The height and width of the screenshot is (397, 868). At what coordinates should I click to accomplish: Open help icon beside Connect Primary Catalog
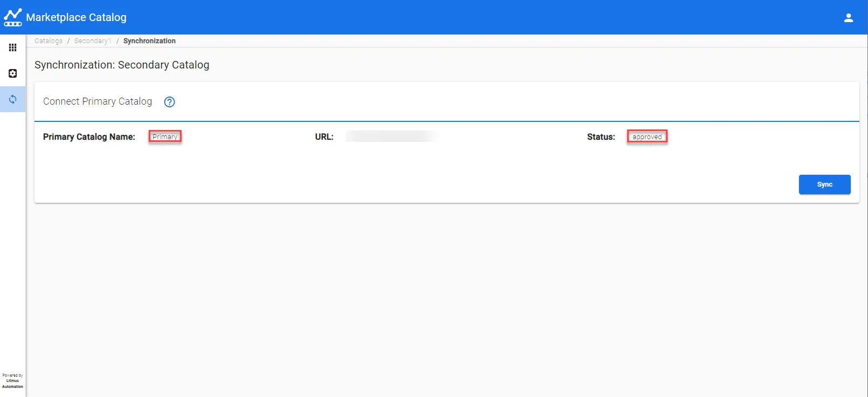tap(170, 102)
